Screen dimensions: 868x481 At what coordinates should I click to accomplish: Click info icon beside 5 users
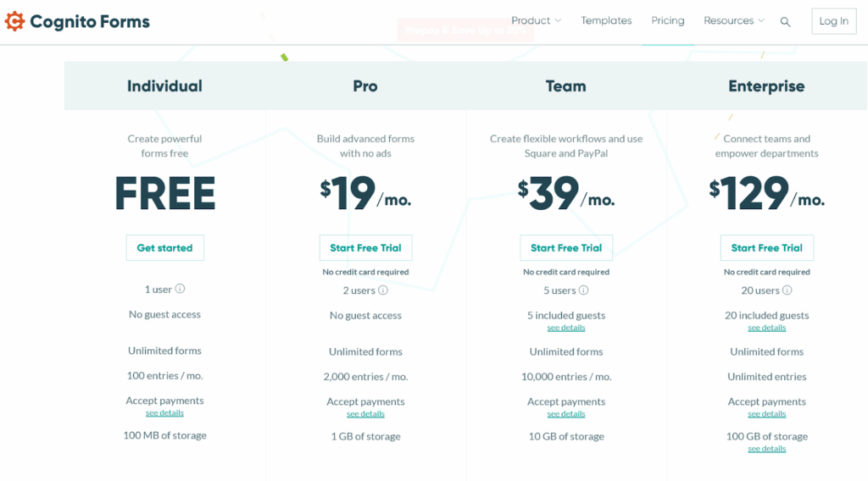tap(583, 290)
